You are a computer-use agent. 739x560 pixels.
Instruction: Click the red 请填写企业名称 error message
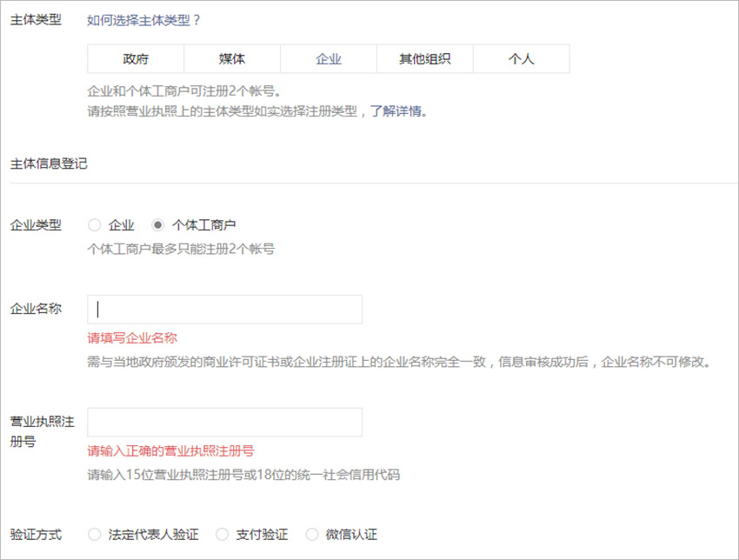point(132,338)
